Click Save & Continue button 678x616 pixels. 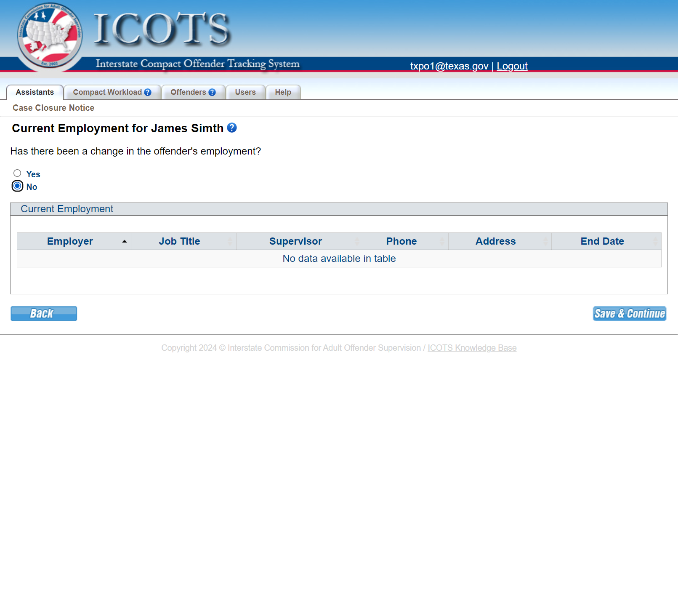[630, 314]
